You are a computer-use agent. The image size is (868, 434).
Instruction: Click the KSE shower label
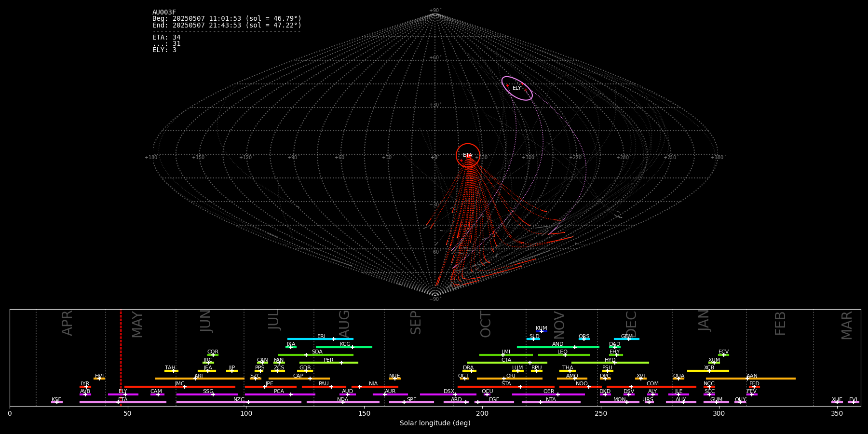(56, 400)
